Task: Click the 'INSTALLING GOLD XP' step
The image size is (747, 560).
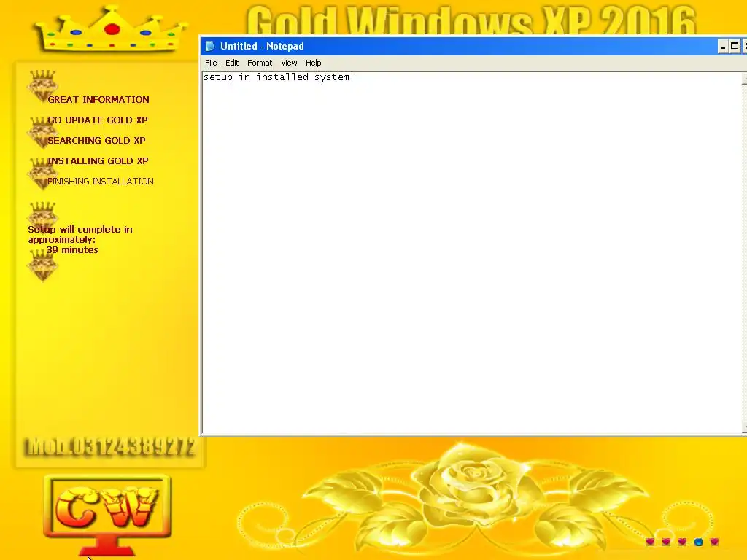Action: tap(98, 161)
